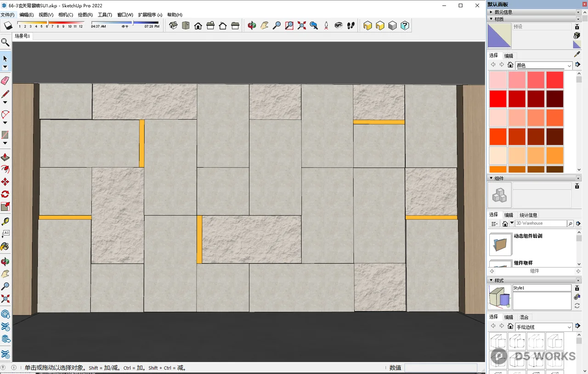Select the Text label tool
The height and width of the screenshot is (374, 588).
(x=5, y=234)
